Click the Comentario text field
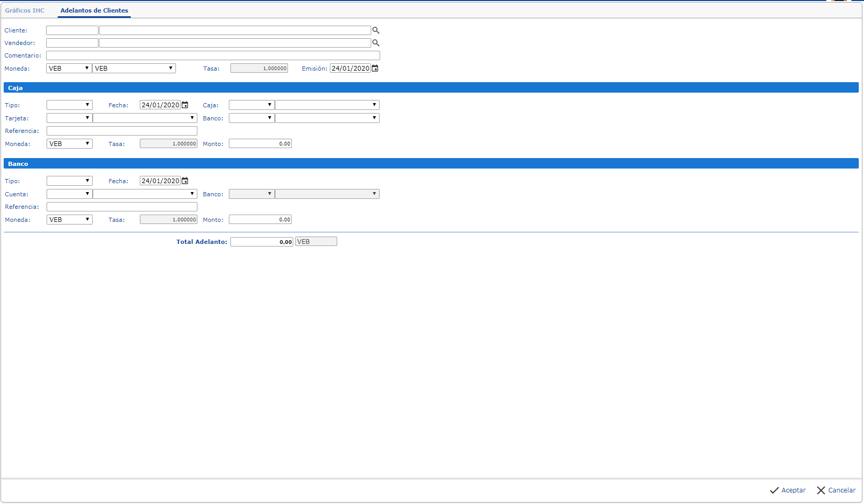 (213, 55)
